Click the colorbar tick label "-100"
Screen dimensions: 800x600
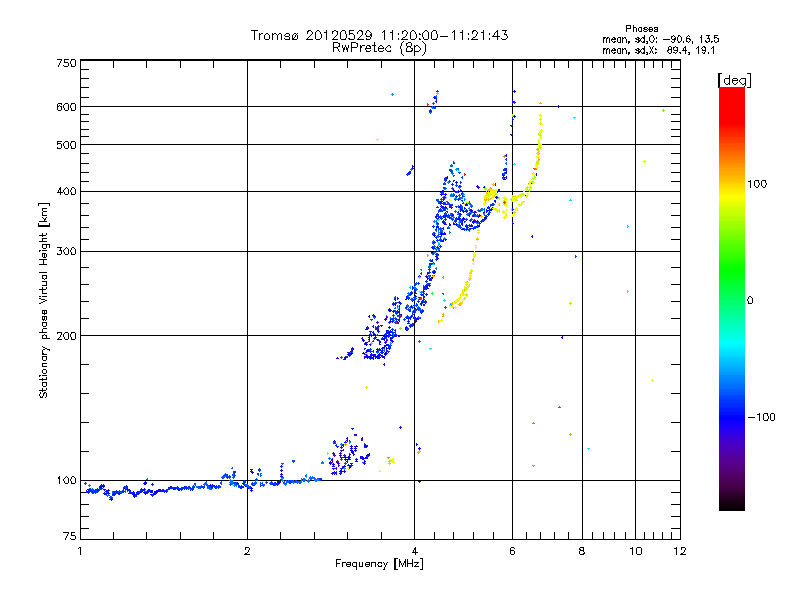pos(762,417)
